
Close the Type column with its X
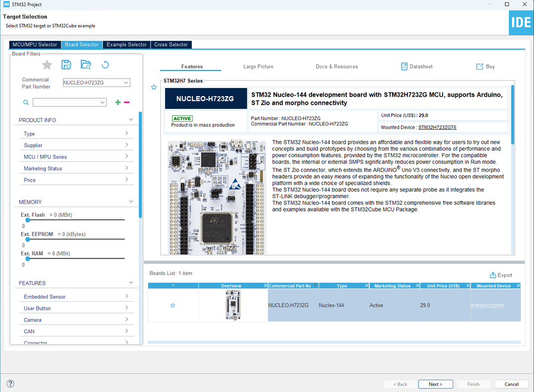(367, 286)
